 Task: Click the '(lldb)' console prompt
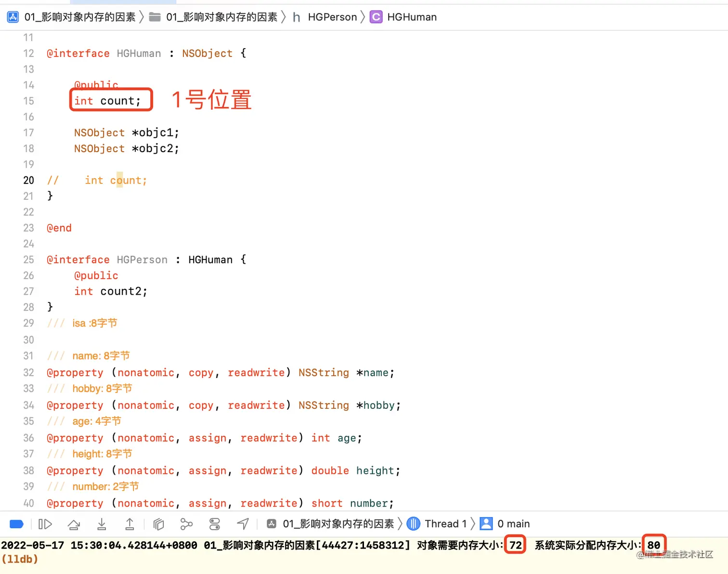tap(20, 560)
